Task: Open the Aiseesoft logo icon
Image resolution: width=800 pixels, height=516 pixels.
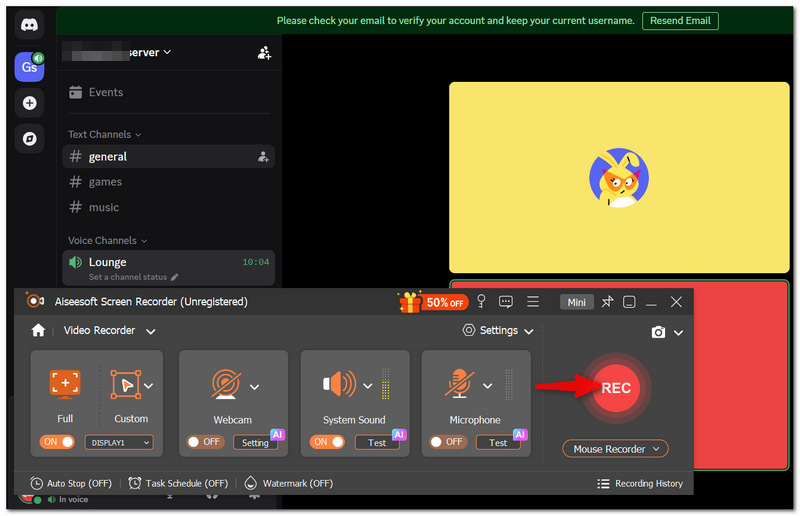Action: pos(35,301)
